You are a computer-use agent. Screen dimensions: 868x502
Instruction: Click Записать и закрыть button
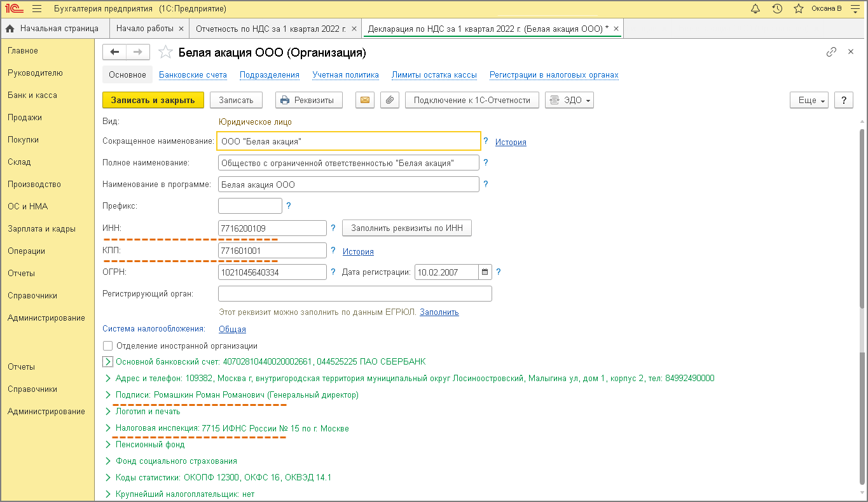[153, 100]
